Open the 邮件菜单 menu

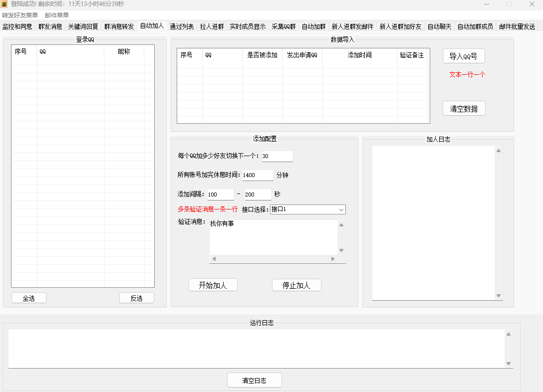click(x=57, y=15)
